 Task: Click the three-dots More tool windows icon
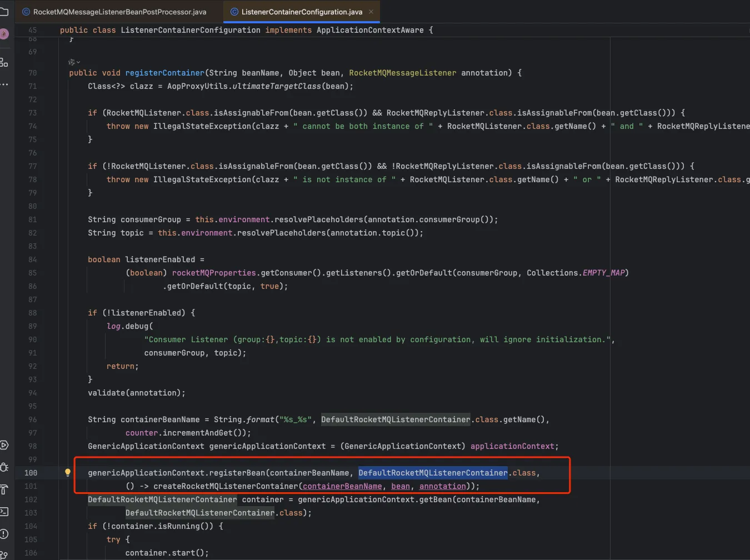click(x=4, y=84)
